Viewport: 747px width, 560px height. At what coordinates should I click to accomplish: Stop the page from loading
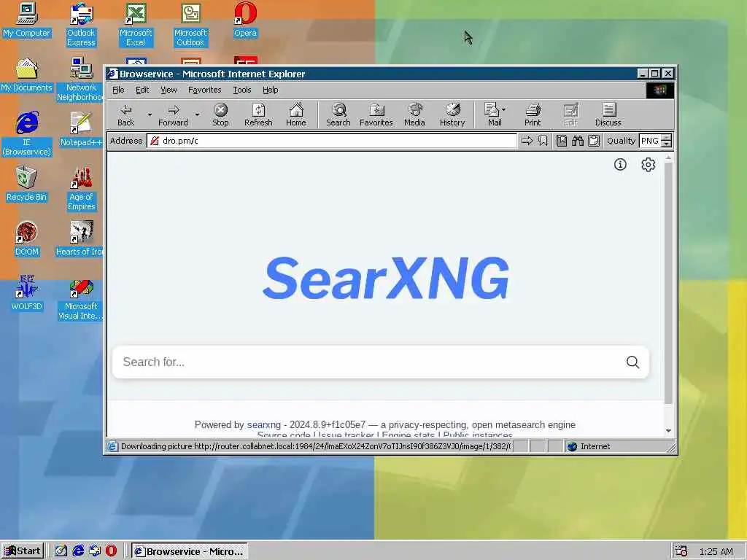click(220, 114)
